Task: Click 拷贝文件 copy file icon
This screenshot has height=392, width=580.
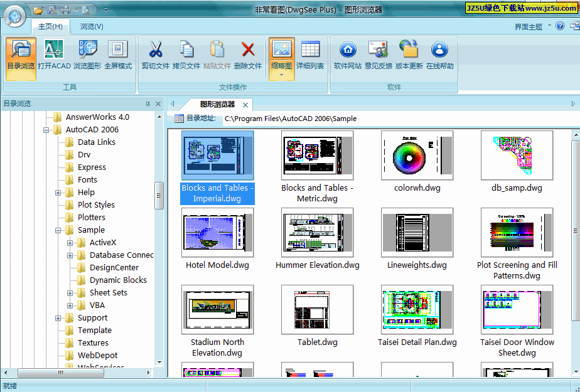Action: 186,55
